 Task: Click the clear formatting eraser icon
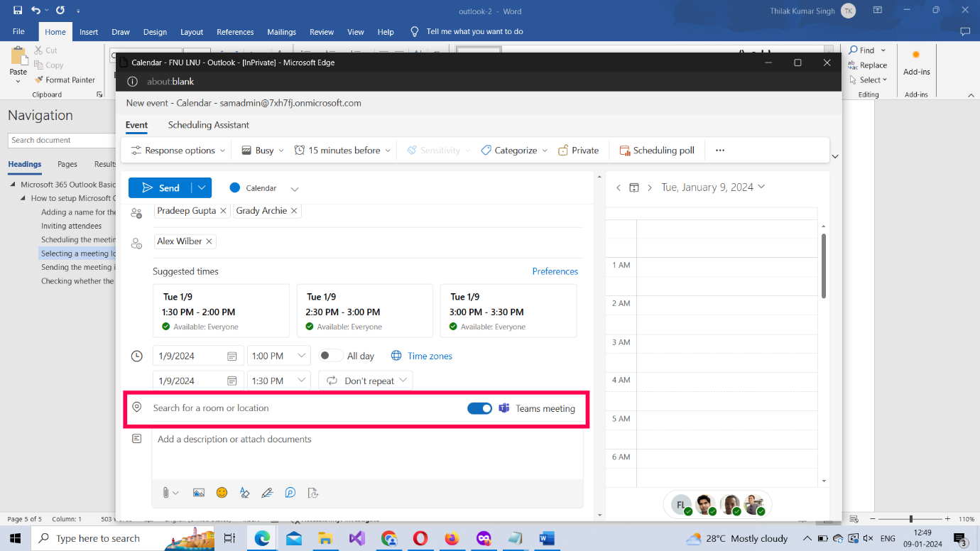tap(244, 493)
